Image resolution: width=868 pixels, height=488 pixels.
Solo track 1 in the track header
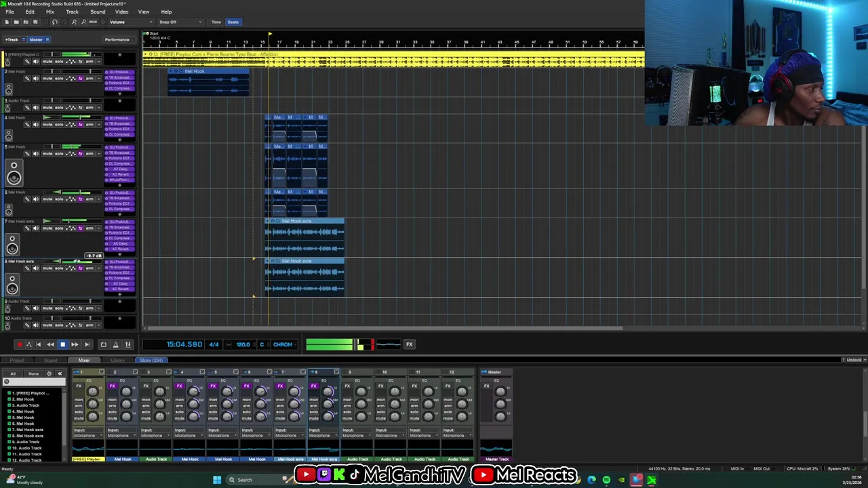point(59,62)
